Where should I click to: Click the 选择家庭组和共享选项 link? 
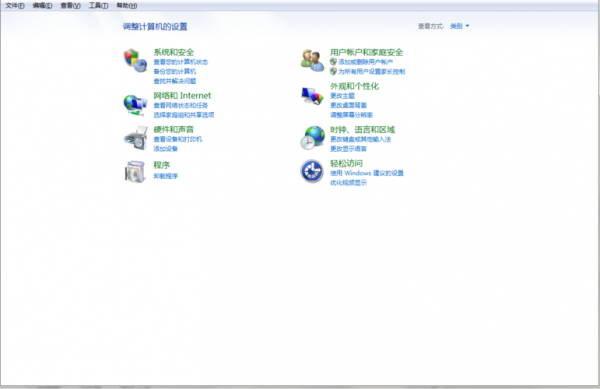[x=184, y=115]
